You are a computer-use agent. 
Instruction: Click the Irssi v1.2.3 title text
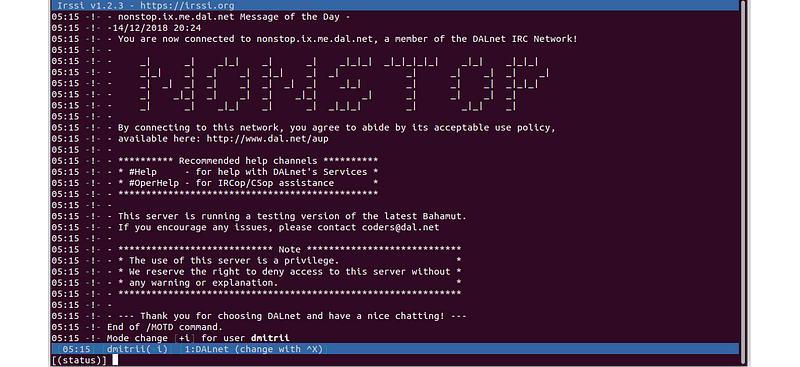pos(90,6)
